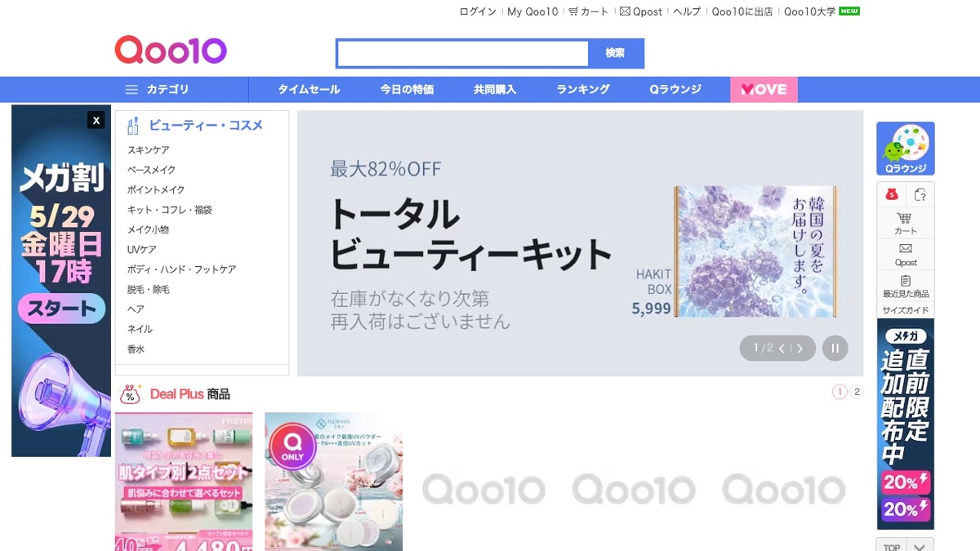This screenshot has width=980, height=551.
Task: Click the search input field
Action: [462, 54]
